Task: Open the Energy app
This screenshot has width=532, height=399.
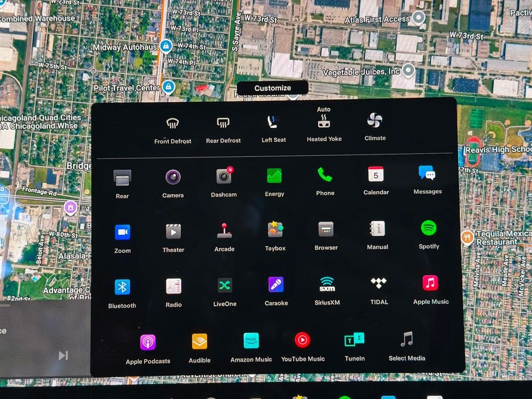Action: coord(274,176)
